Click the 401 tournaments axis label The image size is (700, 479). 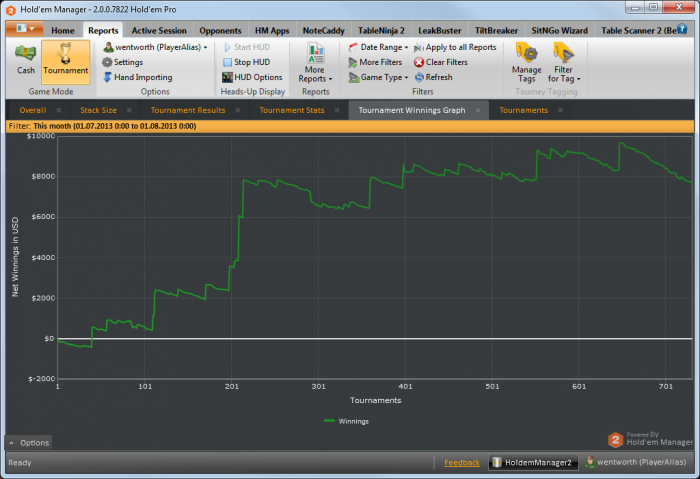click(x=405, y=387)
